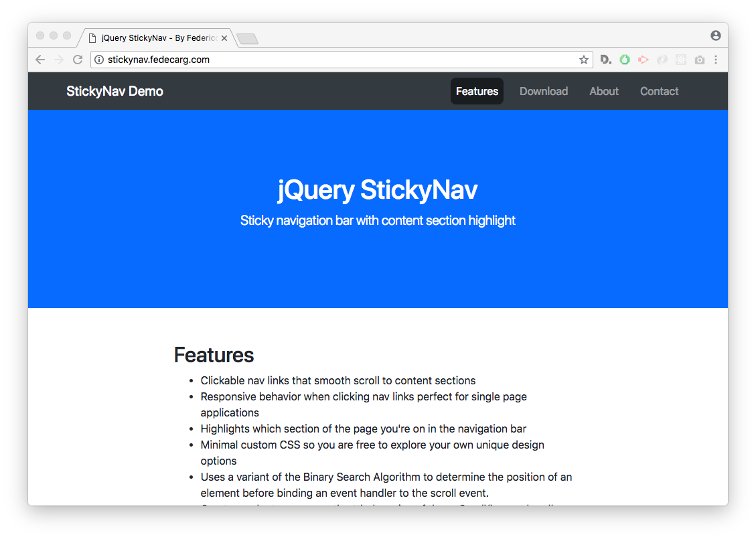Jump to the Download section via nav
Viewport: 756px width, 539px height.
(543, 91)
